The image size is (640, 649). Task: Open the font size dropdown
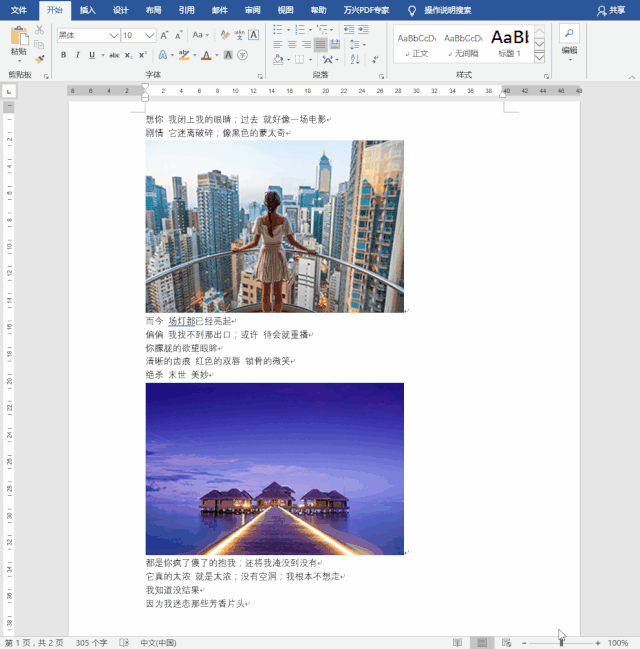[149, 35]
